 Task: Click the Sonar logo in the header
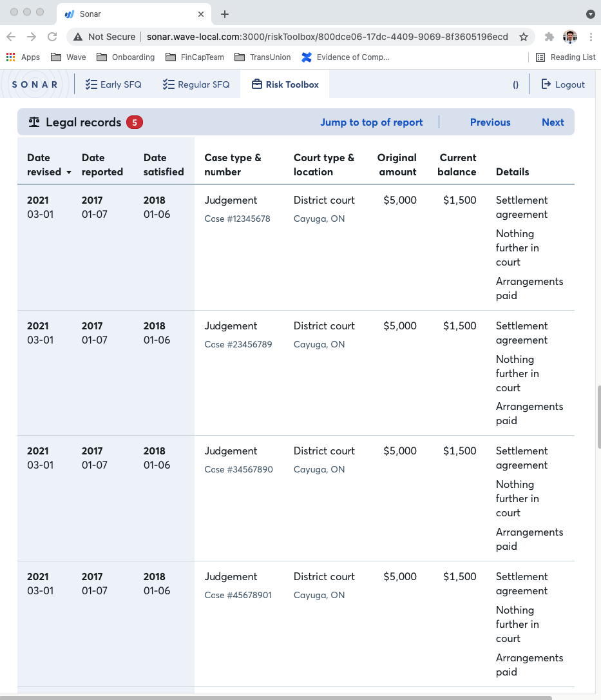35,84
